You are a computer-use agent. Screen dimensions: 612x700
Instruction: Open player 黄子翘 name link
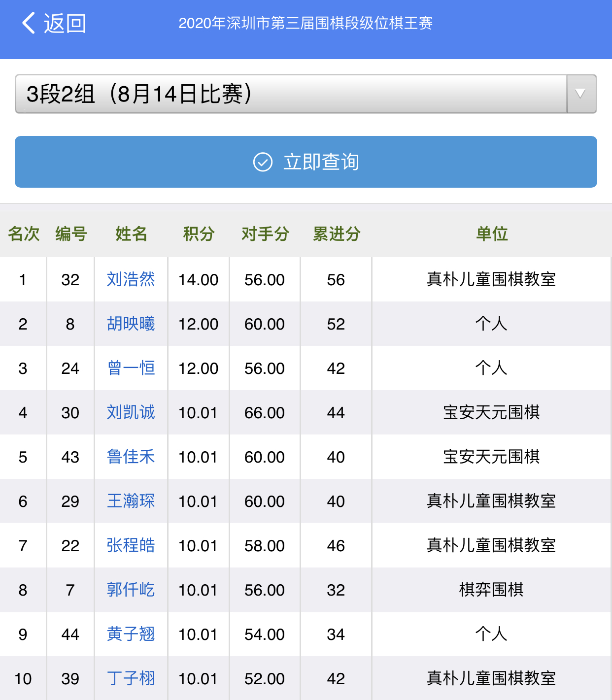(131, 634)
